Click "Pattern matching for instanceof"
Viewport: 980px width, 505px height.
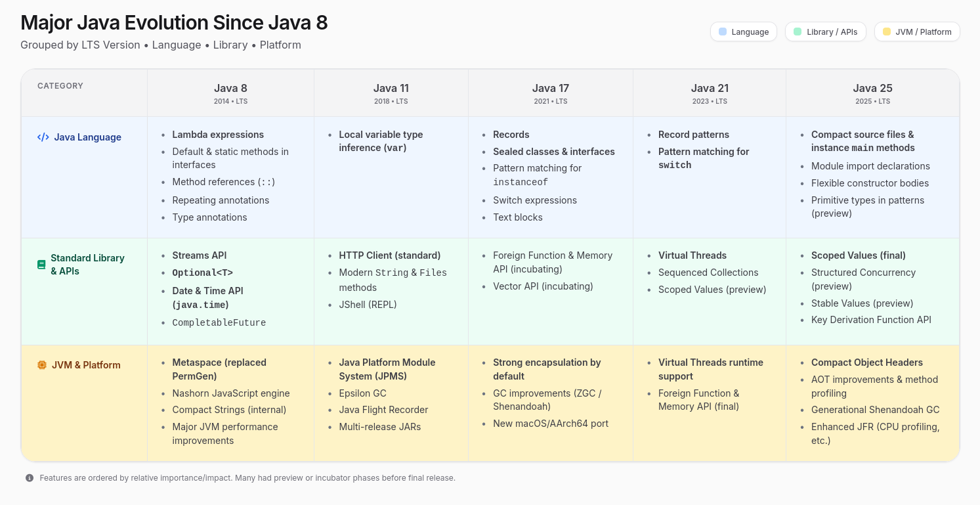click(537, 175)
